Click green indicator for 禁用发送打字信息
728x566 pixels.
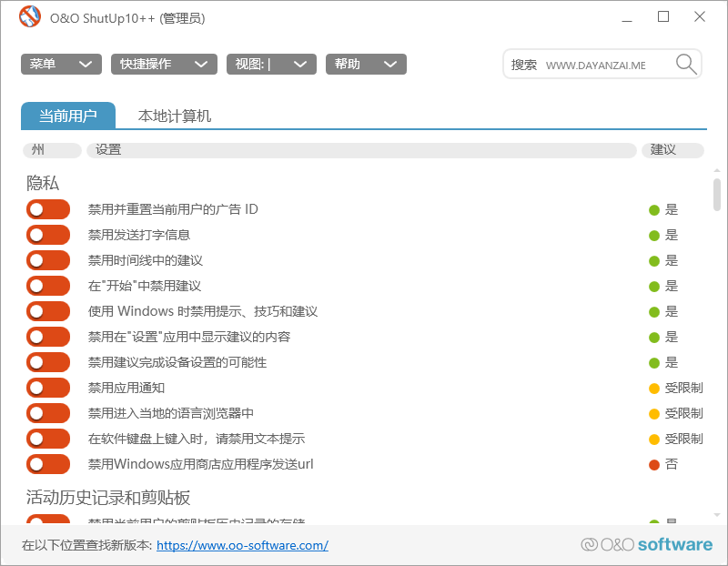pos(653,236)
